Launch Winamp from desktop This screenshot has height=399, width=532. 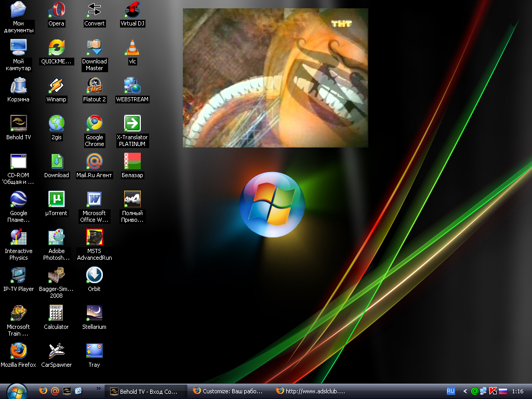(x=56, y=86)
